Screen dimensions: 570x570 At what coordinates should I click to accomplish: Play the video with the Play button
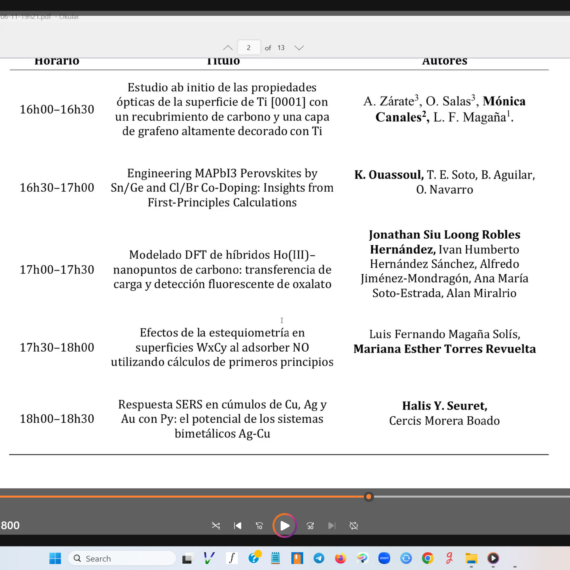285,525
